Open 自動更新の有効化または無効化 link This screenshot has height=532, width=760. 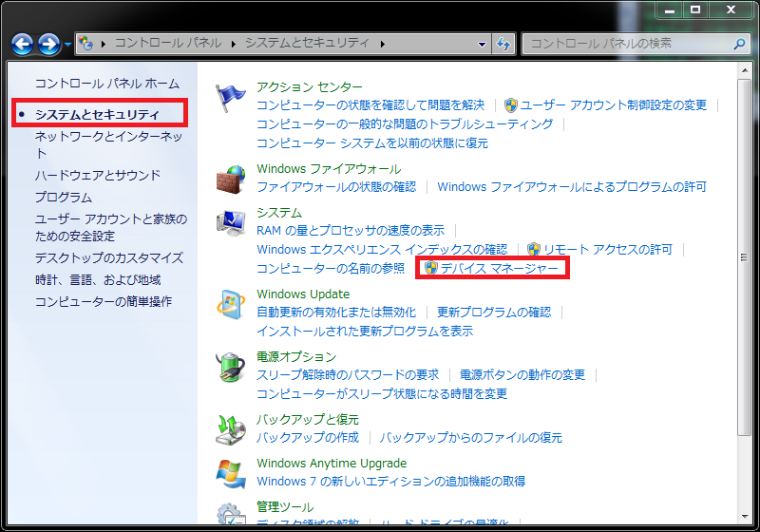(336, 312)
